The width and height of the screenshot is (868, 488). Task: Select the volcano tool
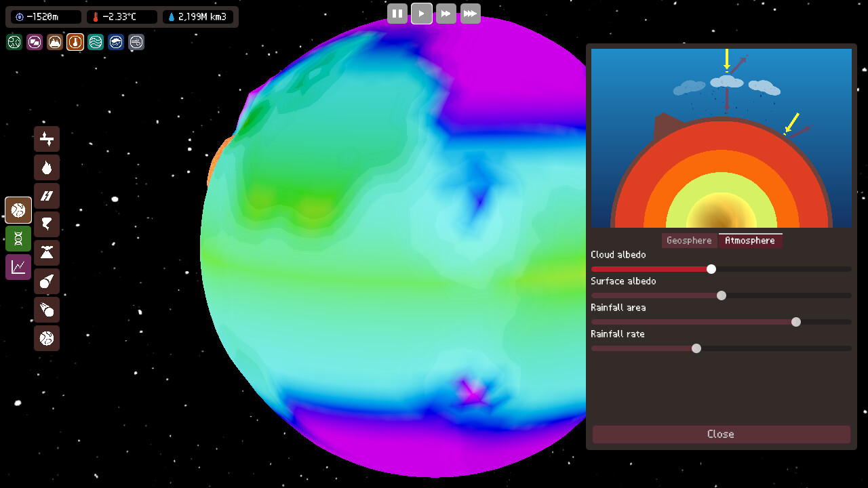(x=47, y=253)
